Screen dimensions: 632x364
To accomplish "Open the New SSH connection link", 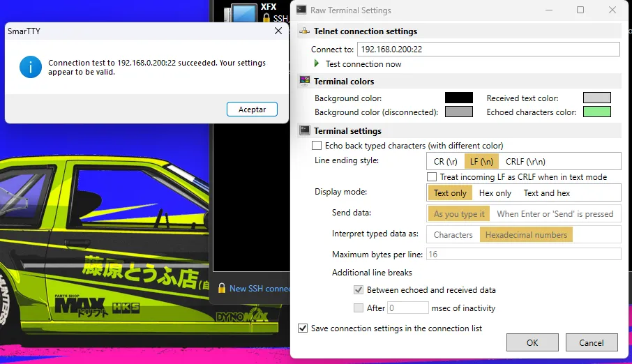I will (x=259, y=288).
